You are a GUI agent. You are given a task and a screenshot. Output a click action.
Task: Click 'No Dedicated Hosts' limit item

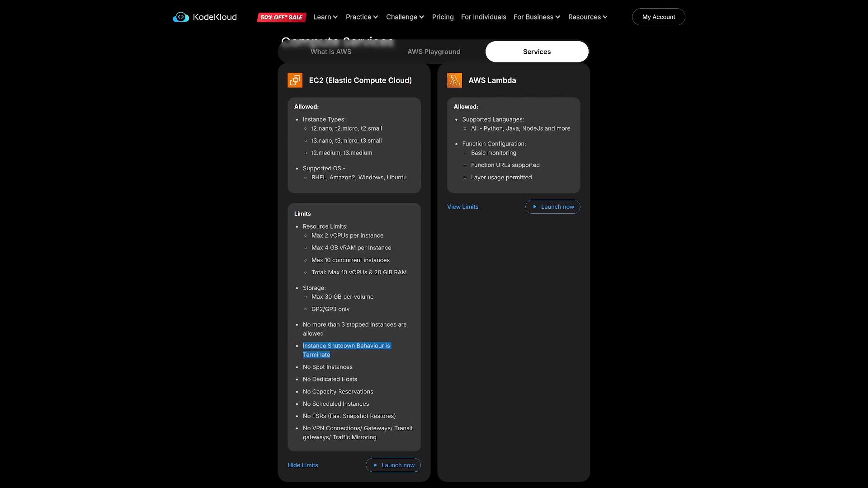[330, 380]
